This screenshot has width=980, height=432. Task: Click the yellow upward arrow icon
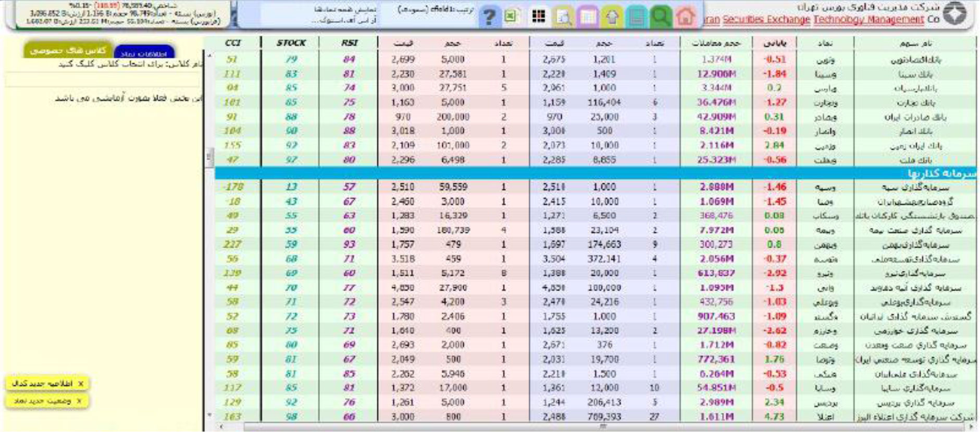612,17
